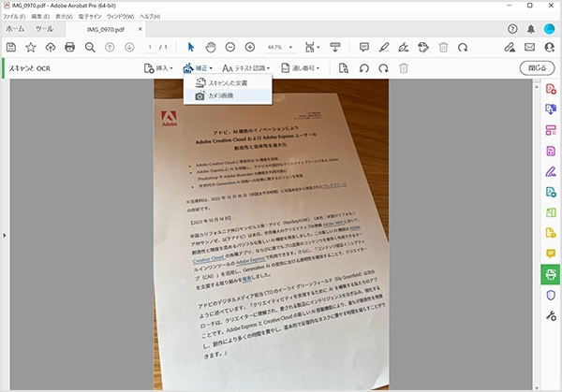Add a sticky note comment
The width and height of the screenshot is (562, 392).
(x=364, y=47)
